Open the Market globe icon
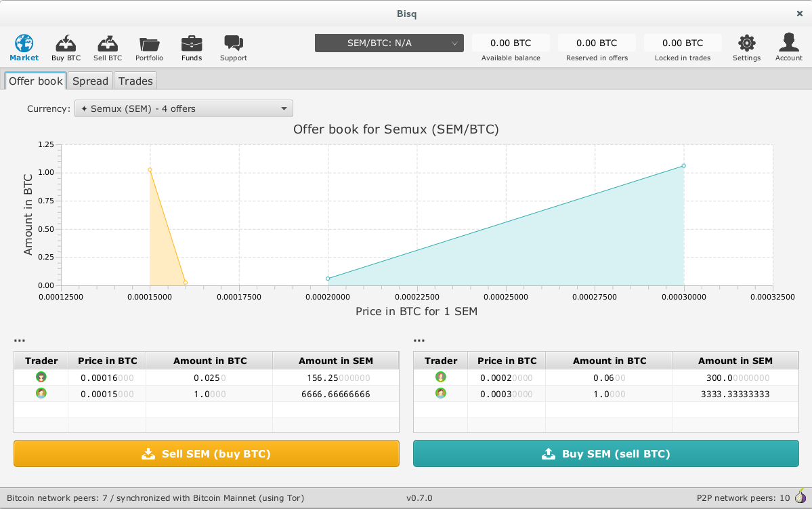Screen dimensions: 812x509 [24, 43]
